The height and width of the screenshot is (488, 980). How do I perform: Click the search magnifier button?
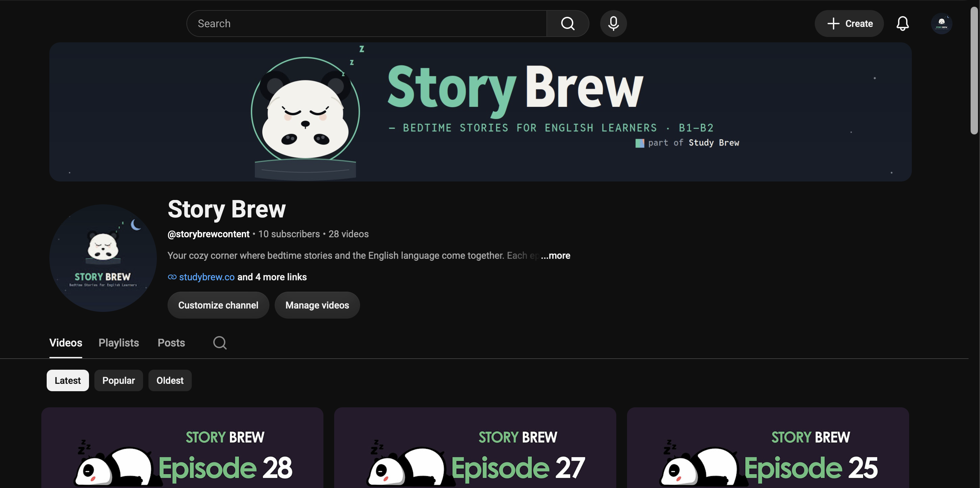567,24
